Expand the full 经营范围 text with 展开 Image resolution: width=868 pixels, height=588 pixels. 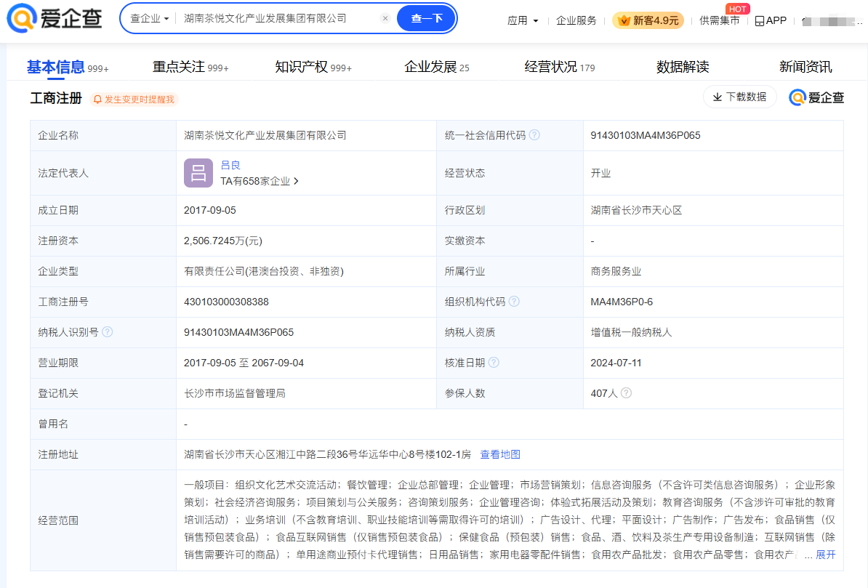pos(825,555)
